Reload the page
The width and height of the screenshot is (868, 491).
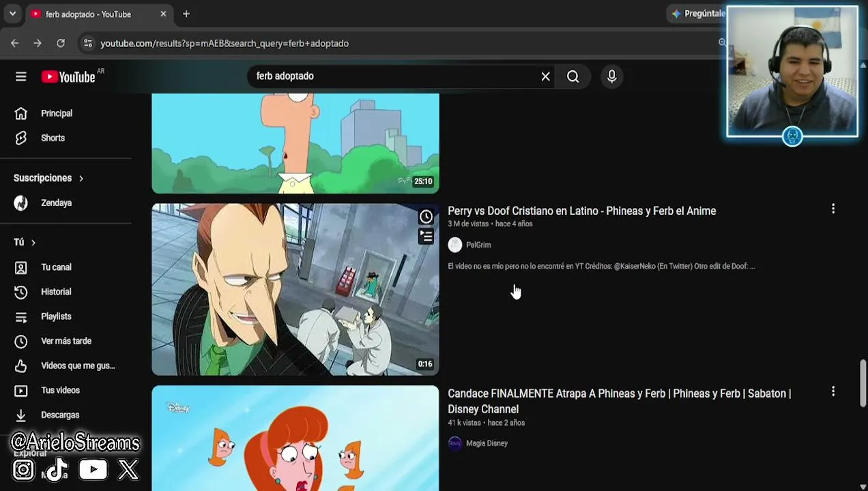[61, 43]
